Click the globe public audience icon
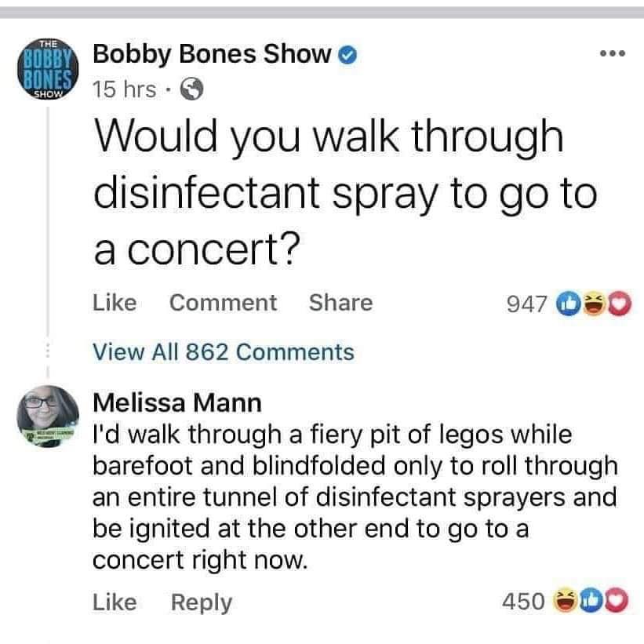The height and width of the screenshot is (644, 644). [x=191, y=91]
